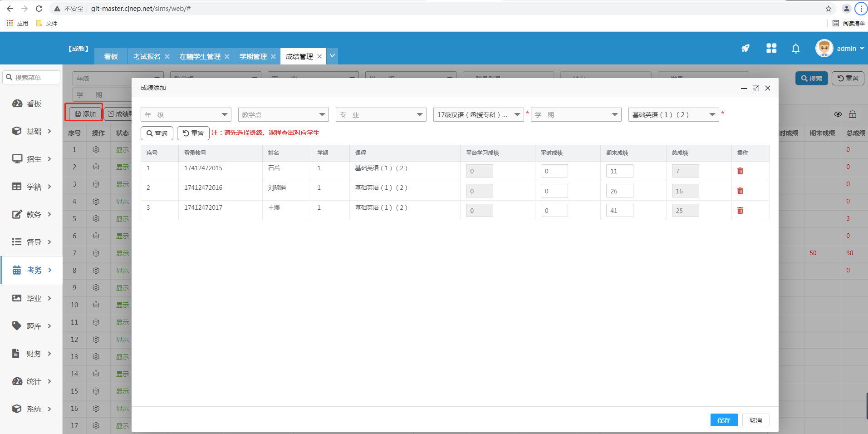Open the four-square apps grid icon
868x434 pixels.
pos(771,49)
